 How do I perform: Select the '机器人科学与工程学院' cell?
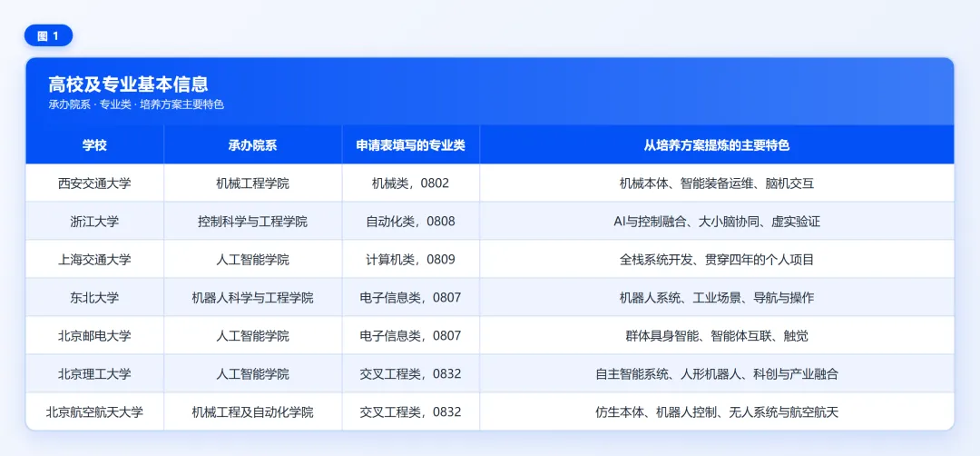[x=252, y=298]
